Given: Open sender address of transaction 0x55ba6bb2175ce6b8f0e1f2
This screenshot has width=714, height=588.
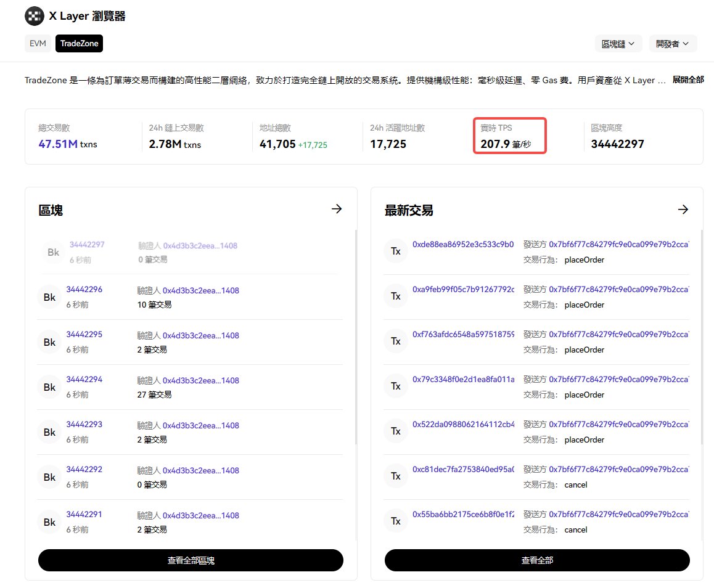Looking at the screenshot, I should (619, 515).
